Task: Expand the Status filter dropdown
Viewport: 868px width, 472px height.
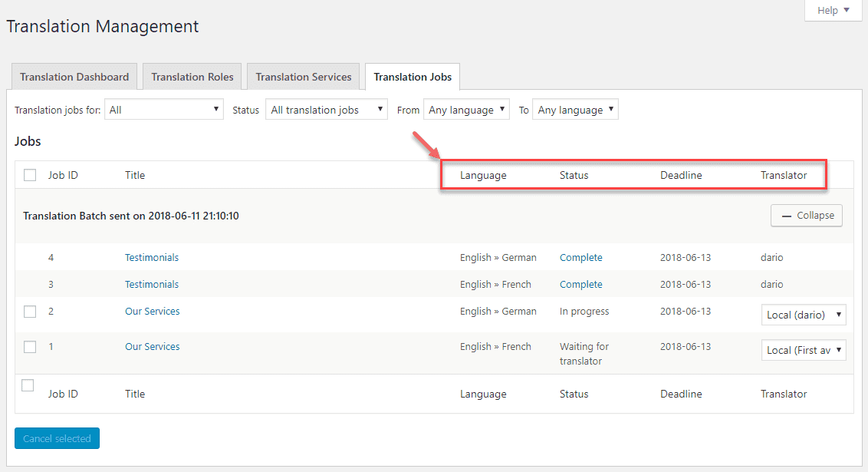Action: 327,110
